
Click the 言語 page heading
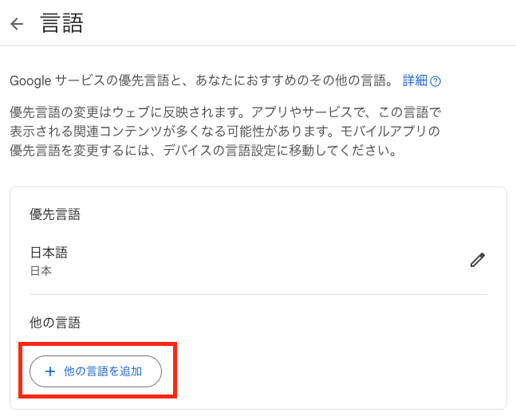62,23
